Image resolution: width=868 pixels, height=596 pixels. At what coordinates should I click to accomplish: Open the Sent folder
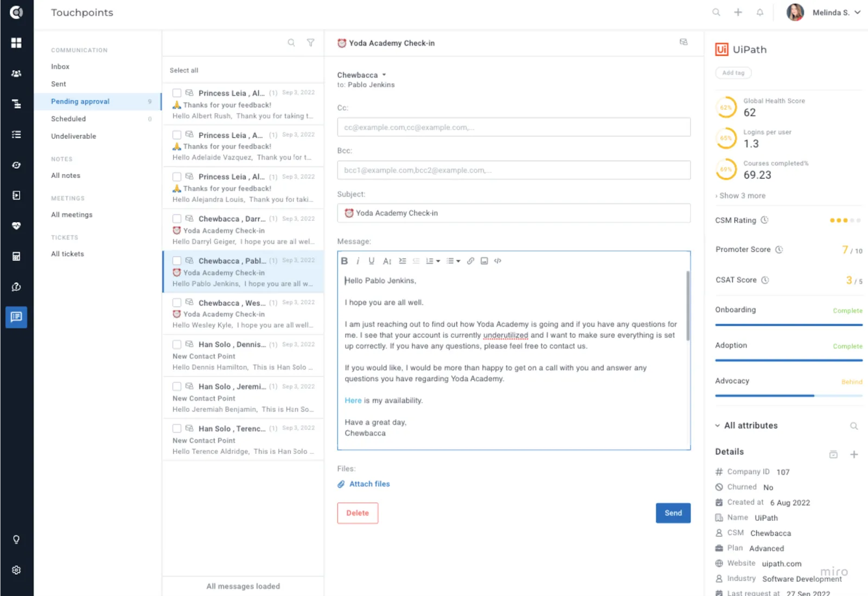pyautogui.click(x=59, y=84)
